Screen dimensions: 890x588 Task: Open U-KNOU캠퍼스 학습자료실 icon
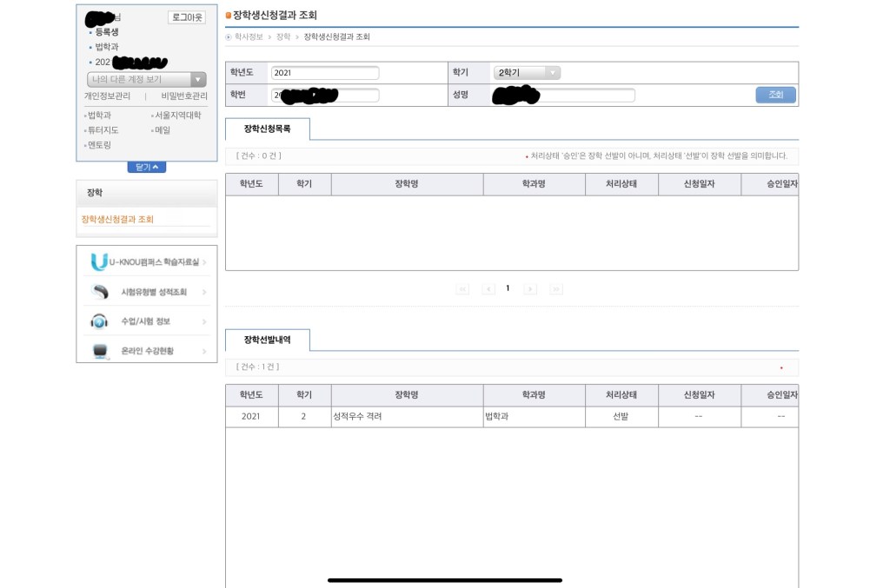coord(99,261)
